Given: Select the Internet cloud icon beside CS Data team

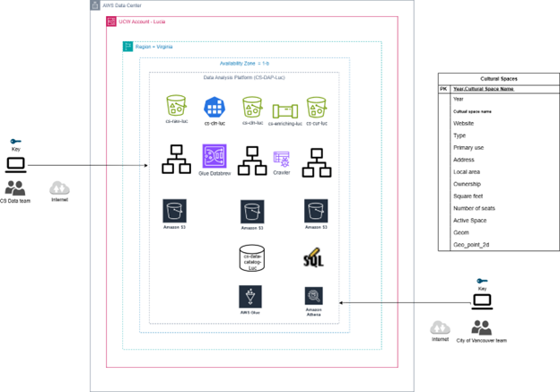Looking at the screenshot, I should [59, 188].
